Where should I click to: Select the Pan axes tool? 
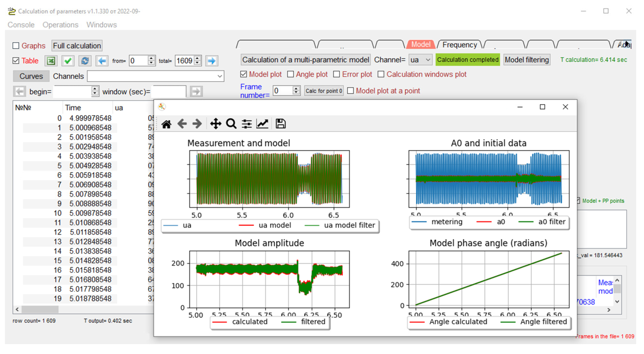coord(216,124)
